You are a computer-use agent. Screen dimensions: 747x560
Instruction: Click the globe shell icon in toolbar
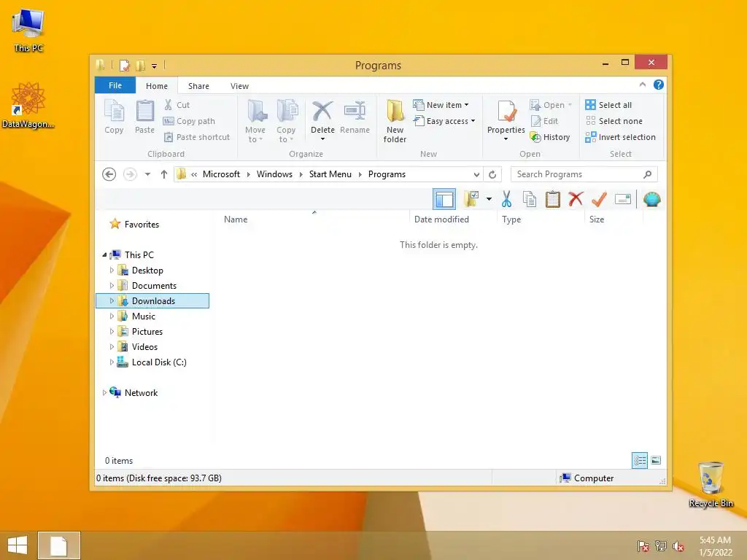pos(651,199)
